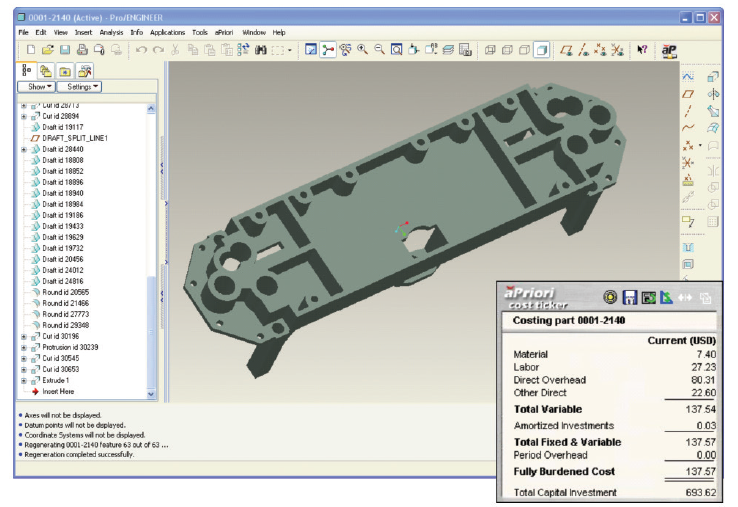Switch to Shading display mode
The image size is (738, 507).
(542, 49)
